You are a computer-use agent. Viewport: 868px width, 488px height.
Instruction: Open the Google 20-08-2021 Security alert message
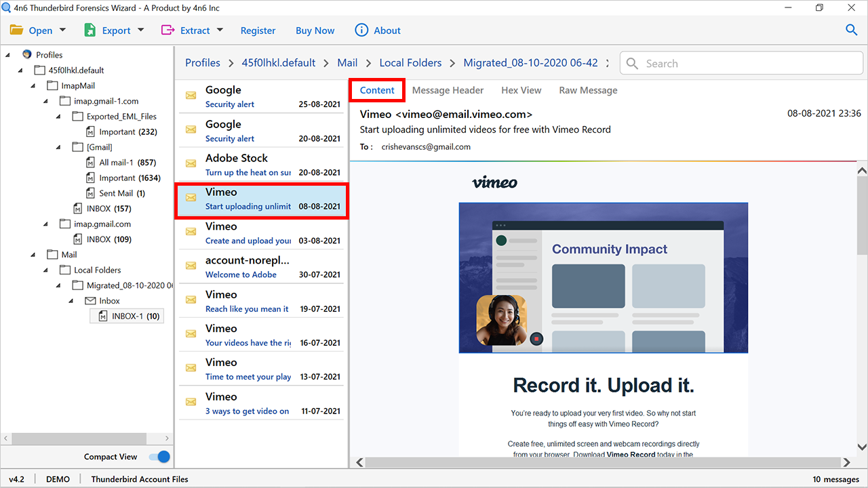click(x=261, y=131)
